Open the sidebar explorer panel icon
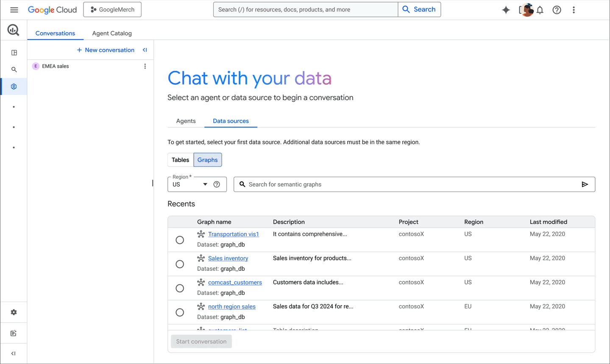Viewport: 610px width, 364px height. (14, 53)
